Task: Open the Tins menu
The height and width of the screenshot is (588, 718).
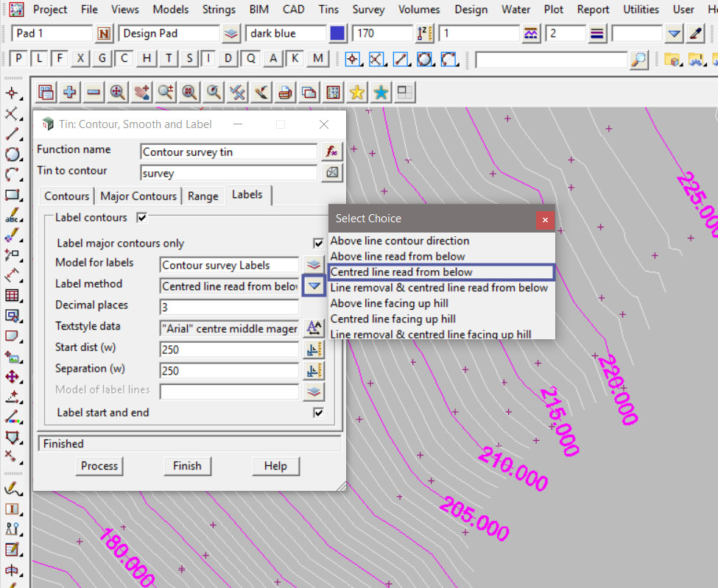Action: click(x=328, y=10)
